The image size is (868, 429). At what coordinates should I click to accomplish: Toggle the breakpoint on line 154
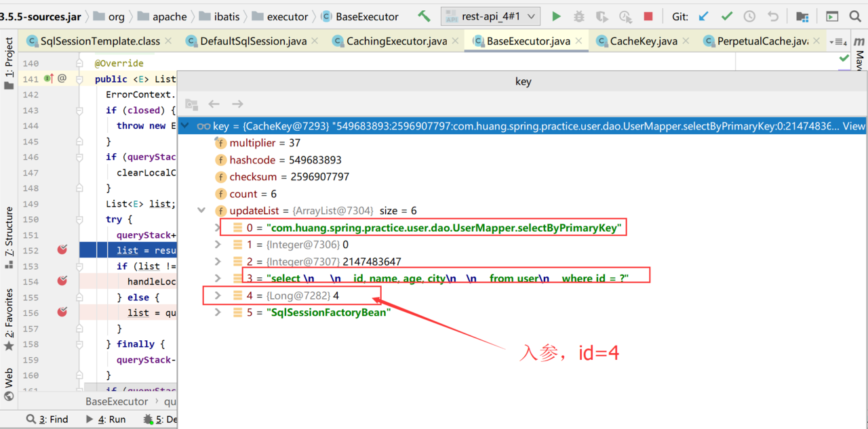pyautogui.click(x=62, y=281)
